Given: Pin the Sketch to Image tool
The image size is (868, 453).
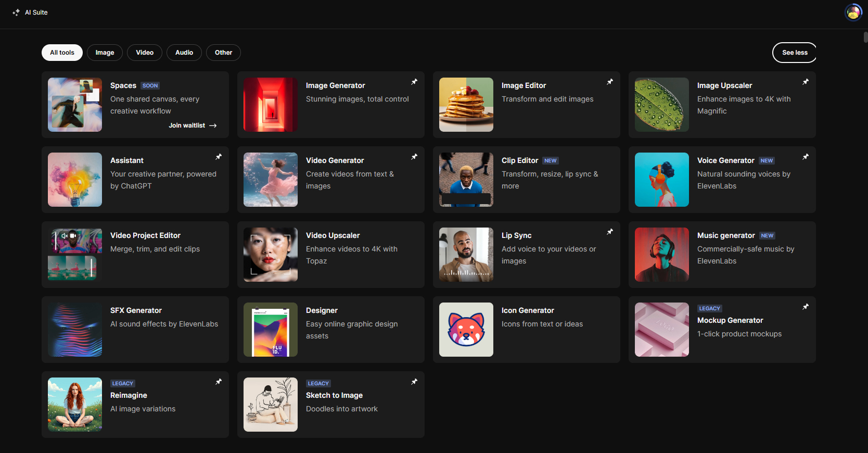Looking at the screenshot, I should pyautogui.click(x=414, y=382).
